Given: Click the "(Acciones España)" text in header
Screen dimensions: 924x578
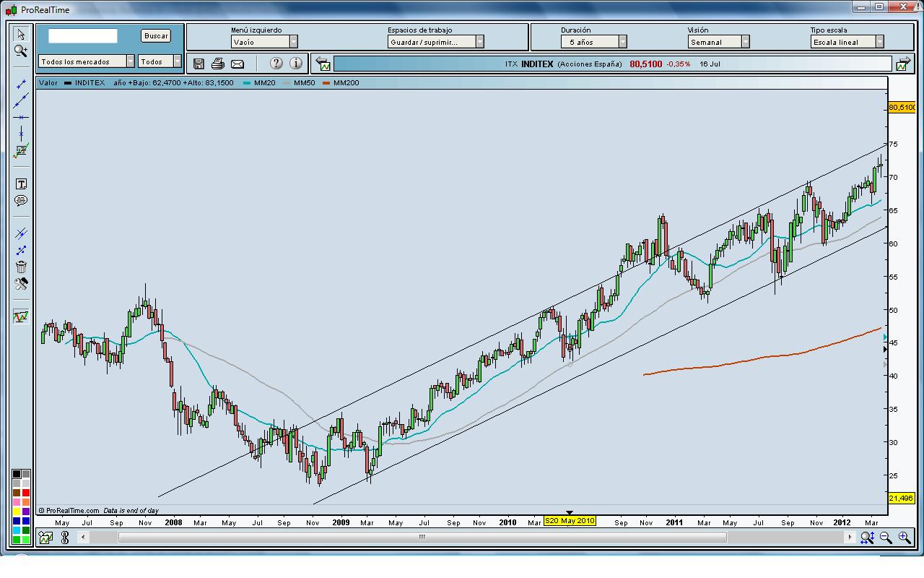Looking at the screenshot, I should click(x=590, y=64).
